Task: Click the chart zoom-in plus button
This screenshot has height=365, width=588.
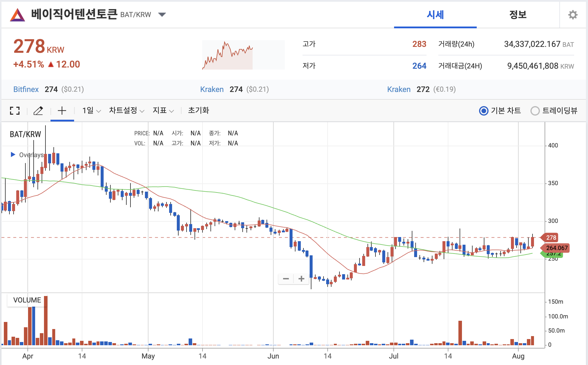Action: point(301,279)
